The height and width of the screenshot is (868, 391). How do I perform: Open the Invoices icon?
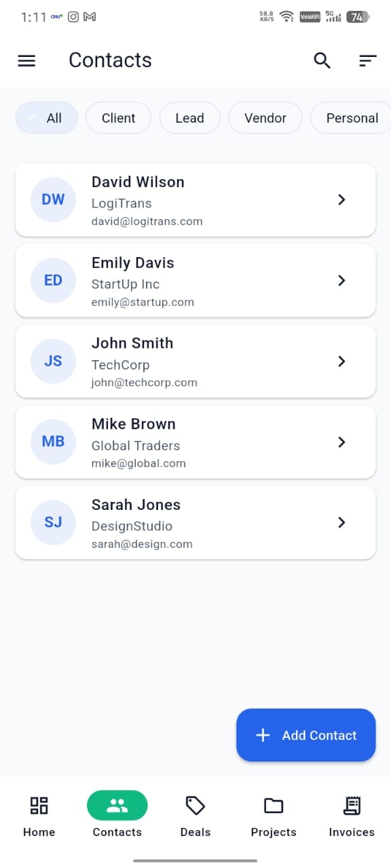352,806
